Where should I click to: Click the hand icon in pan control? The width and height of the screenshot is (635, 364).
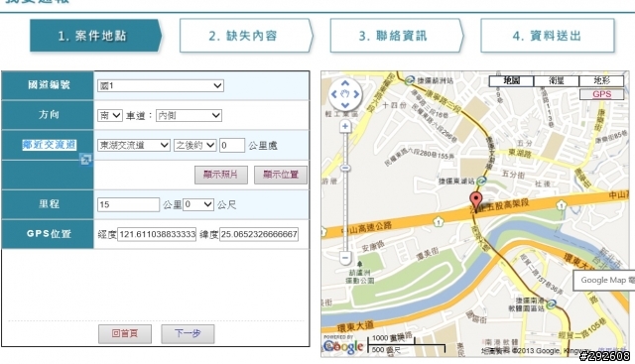[x=345, y=94]
